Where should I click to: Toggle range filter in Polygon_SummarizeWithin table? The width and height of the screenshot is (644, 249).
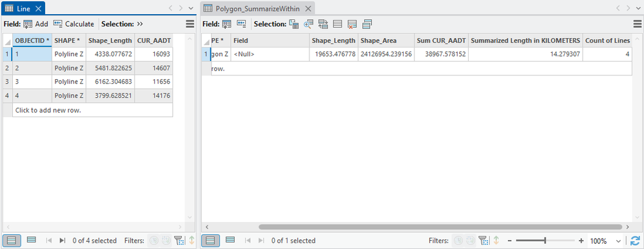pos(471,241)
